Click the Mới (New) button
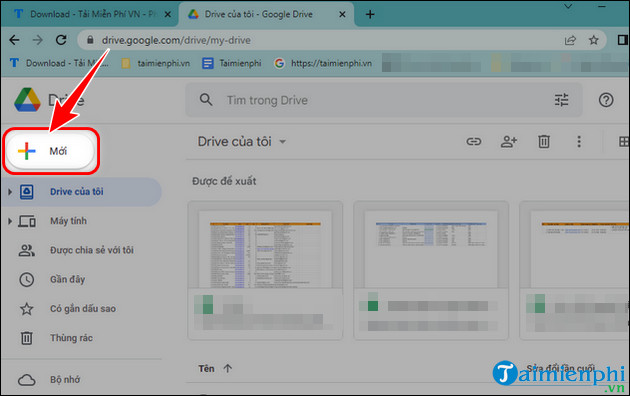Image resolution: width=630 pixels, height=396 pixels. click(x=51, y=151)
